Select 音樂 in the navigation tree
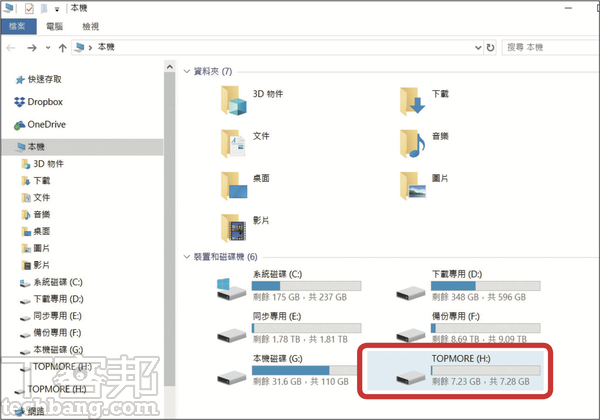This screenshot has height=420, width=600. pyautogui.click(x=36, y=214)
